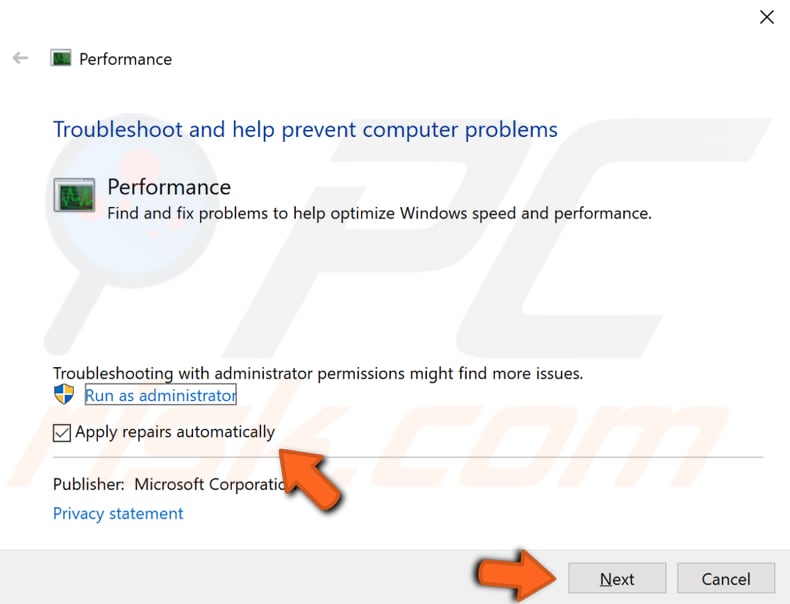
Task: Click the small Performance icon in the header
Action: click(60, 58)
